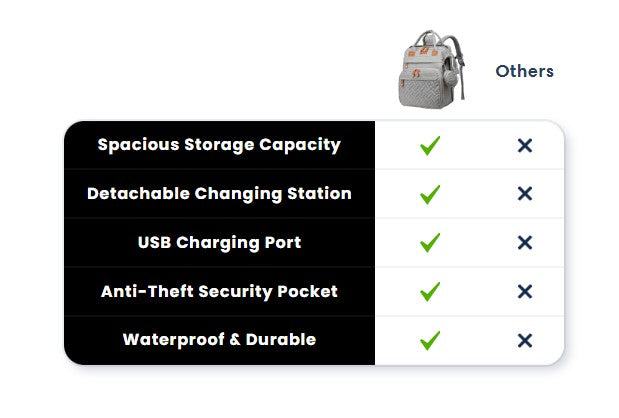This screenshot has width=619, height=418.
Task: Click the X mark for USB Charging Port
Action: 525,243
